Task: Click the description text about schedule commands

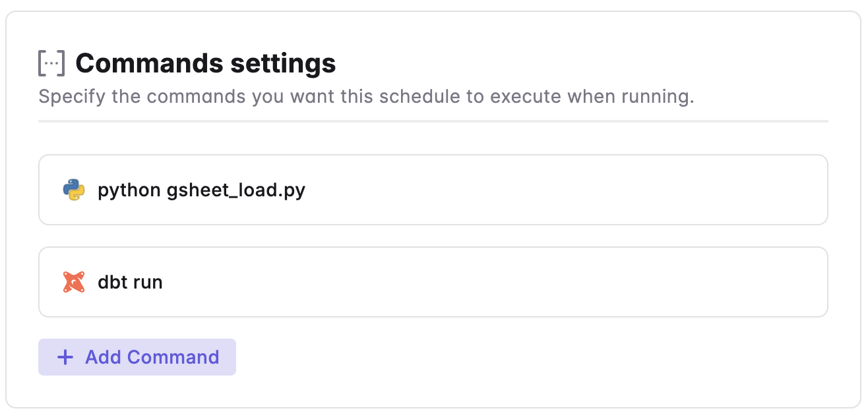Action: [366, 97]
